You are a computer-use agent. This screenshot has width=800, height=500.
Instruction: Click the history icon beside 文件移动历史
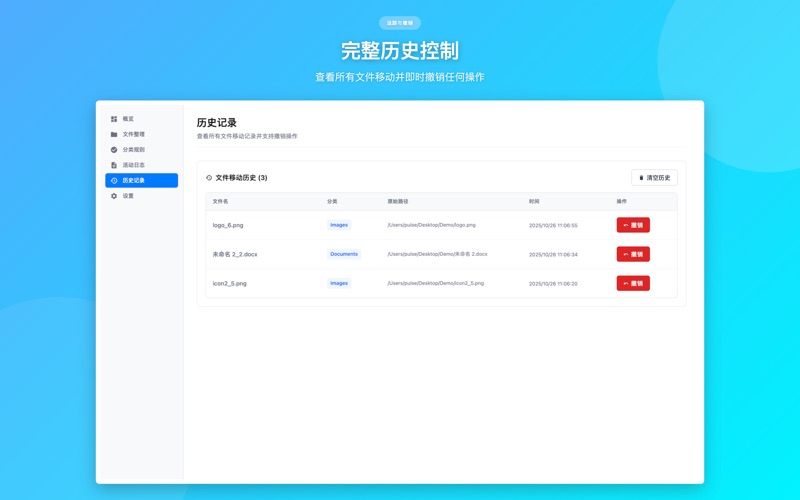pos(209,178)
